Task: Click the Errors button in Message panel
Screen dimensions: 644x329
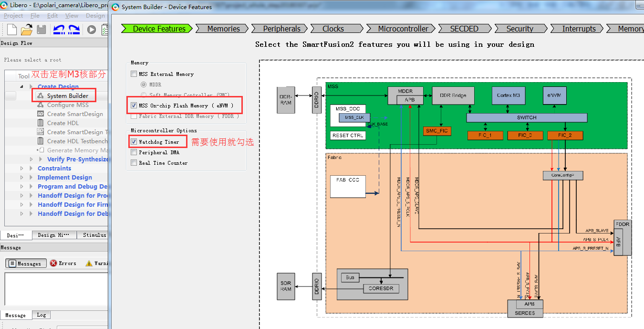Action: point(64,263)
